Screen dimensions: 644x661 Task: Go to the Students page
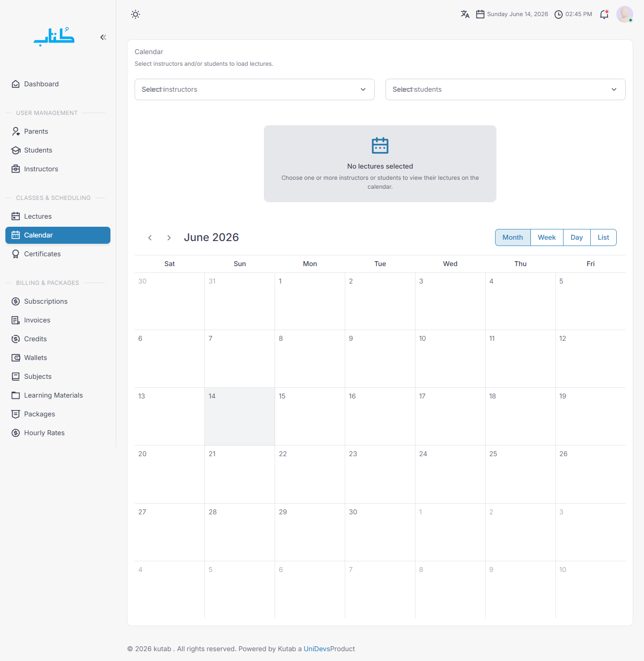point(58,150)
